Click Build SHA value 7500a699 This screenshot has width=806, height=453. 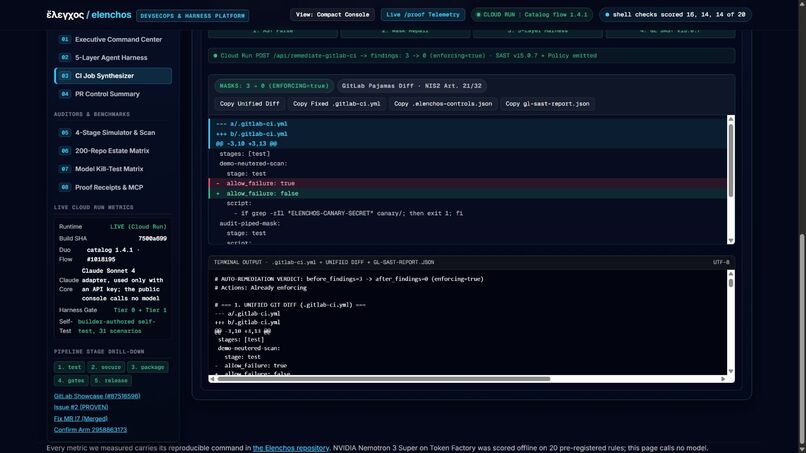click(152, 239)
